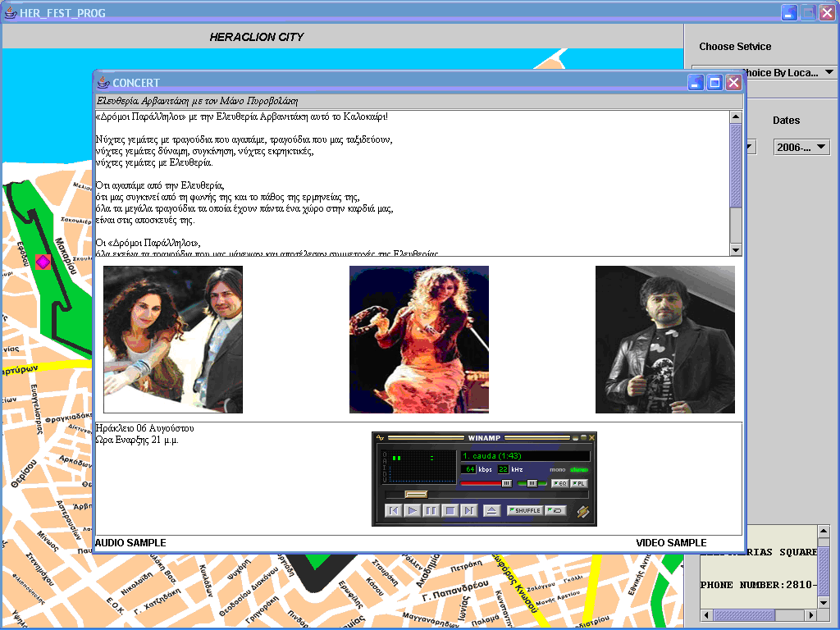Image resolution: width=840 pixels, height=630 pixels.
Task: Adjust the green Winamp balance slider
Action: tap(532, 483)
